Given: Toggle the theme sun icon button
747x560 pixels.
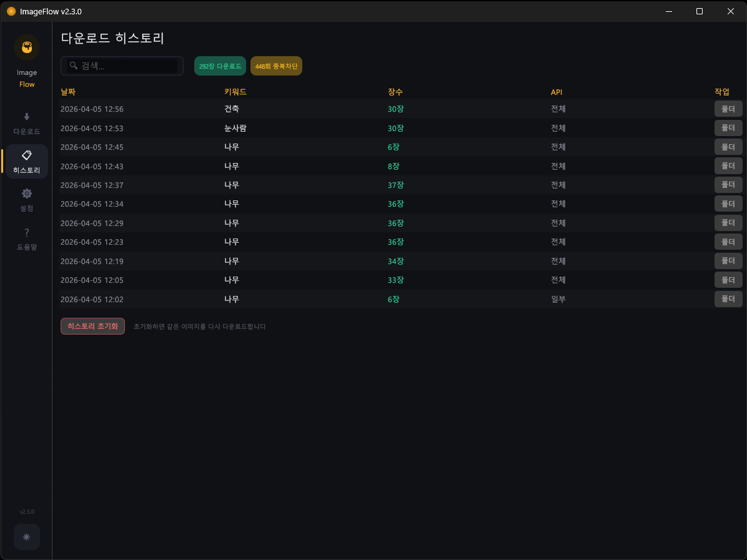Looking at the screenshot, I should [27, 537].
